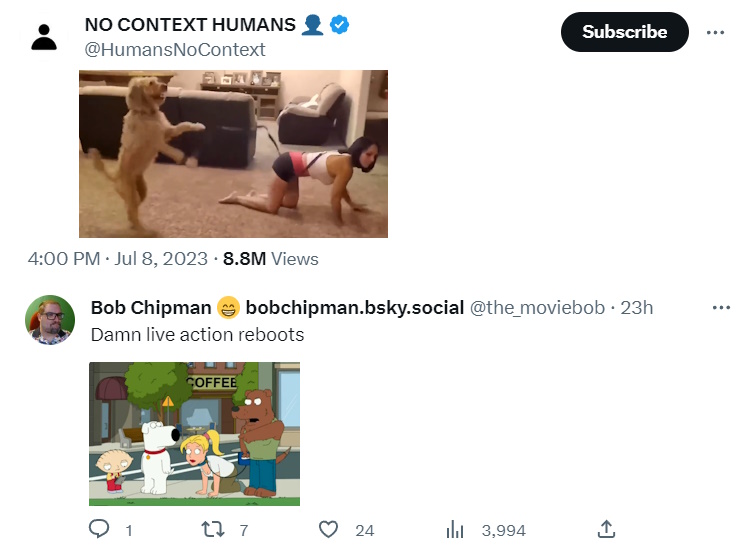Viewport: 744px width, 559px height.
Task: Click the retweet arrows icon
Action: [213, 529]
